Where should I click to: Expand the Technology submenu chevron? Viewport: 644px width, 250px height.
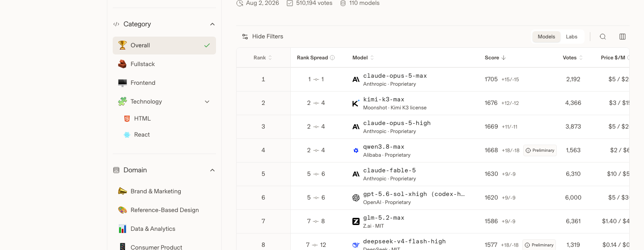(x=207, y=102)
